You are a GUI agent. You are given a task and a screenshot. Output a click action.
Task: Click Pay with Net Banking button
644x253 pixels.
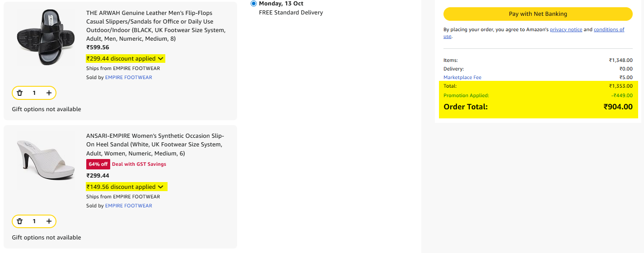[x=537, y=14]
